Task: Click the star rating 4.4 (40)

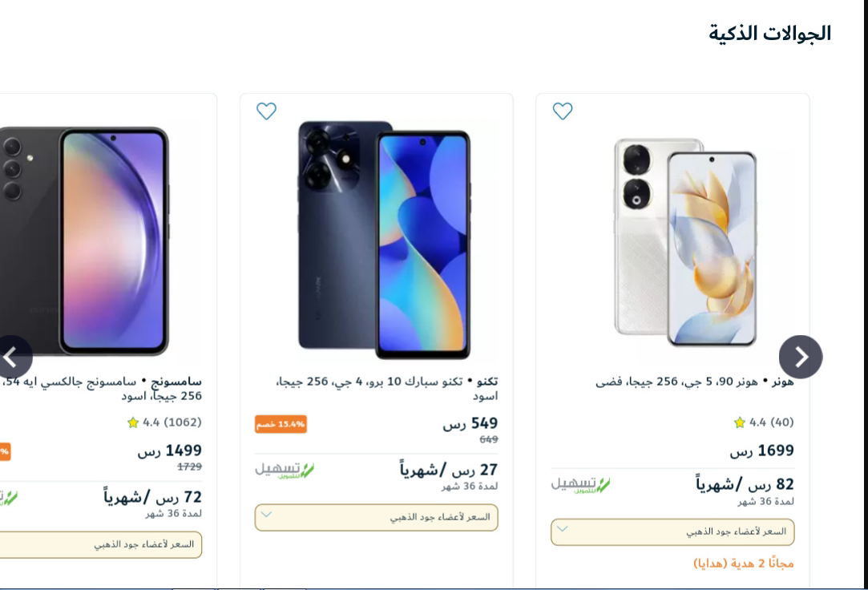Action: [763, 422]
